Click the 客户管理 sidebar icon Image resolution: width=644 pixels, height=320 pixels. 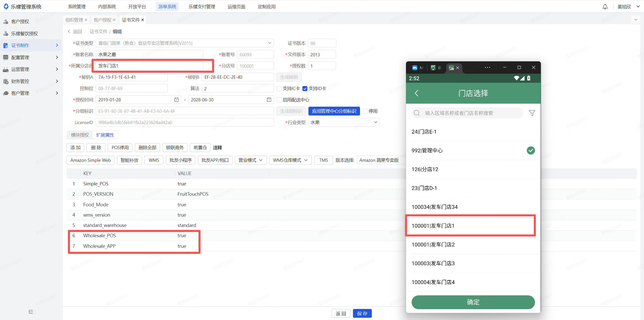tap(6, 93)
